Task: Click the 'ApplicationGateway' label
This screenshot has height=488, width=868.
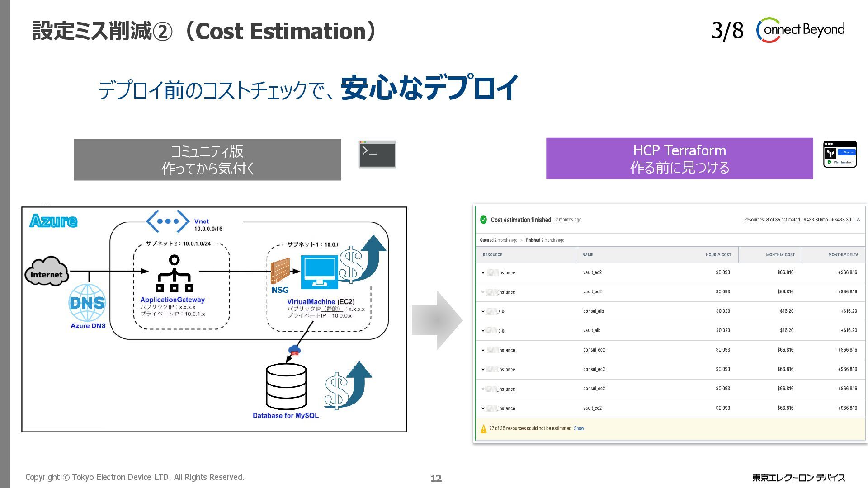Action: tap(173, 300)
